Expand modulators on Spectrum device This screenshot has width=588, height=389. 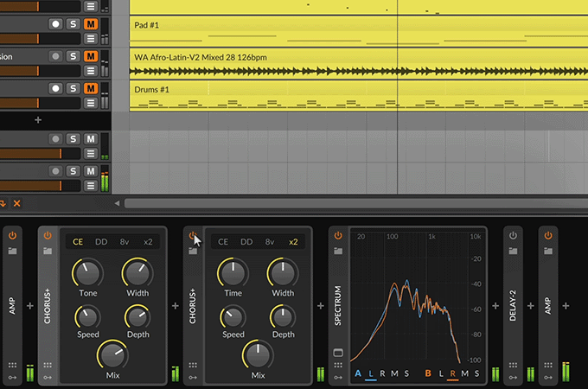point(338,378)
